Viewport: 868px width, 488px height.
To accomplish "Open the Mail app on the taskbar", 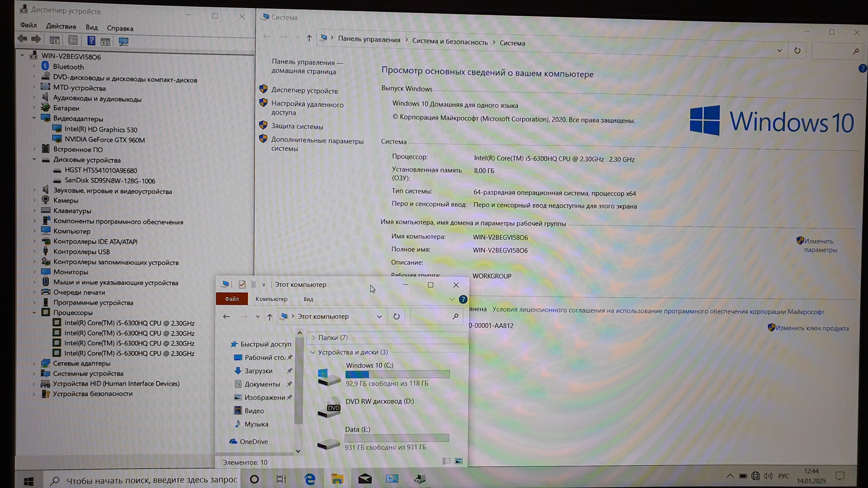I will point(365,479).
